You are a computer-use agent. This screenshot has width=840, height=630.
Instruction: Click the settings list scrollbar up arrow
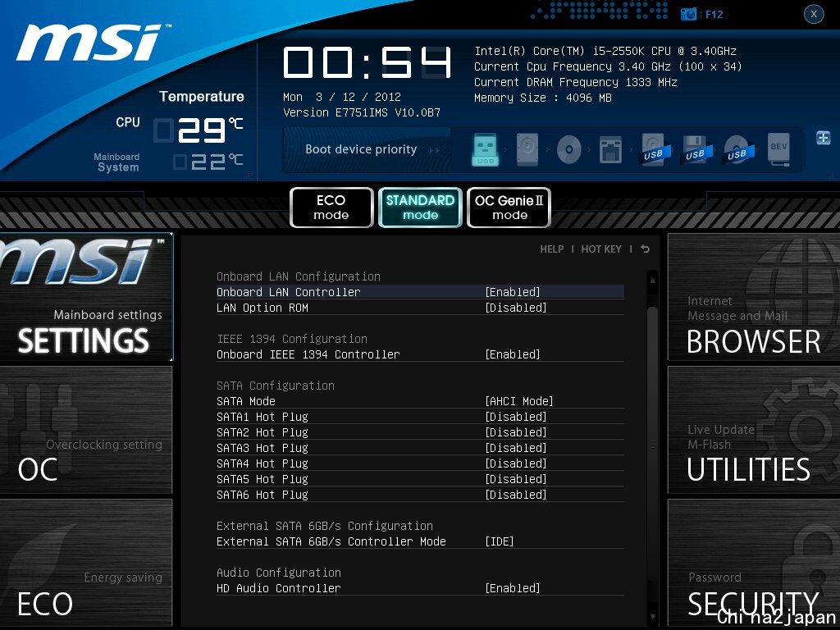tap(652, 281)
